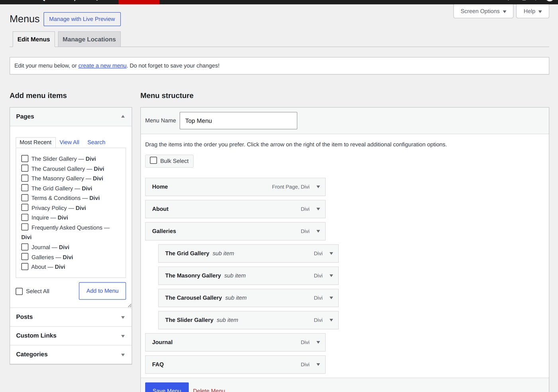Viewport: 558px width, 392px height.
Task: Open the Screen Options dropdown
Action: 483,11
